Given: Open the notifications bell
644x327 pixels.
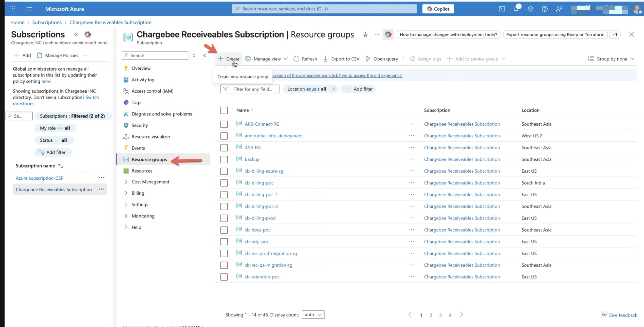Looking at the screenshot, I should [516, 9].
